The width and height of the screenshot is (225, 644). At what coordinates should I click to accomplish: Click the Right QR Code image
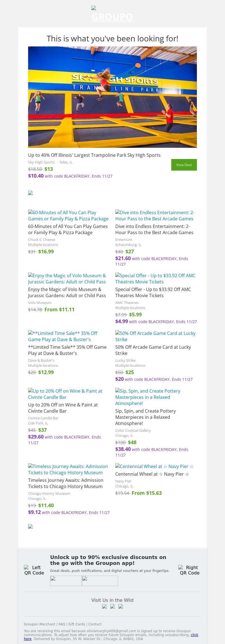tap(190, 570)
